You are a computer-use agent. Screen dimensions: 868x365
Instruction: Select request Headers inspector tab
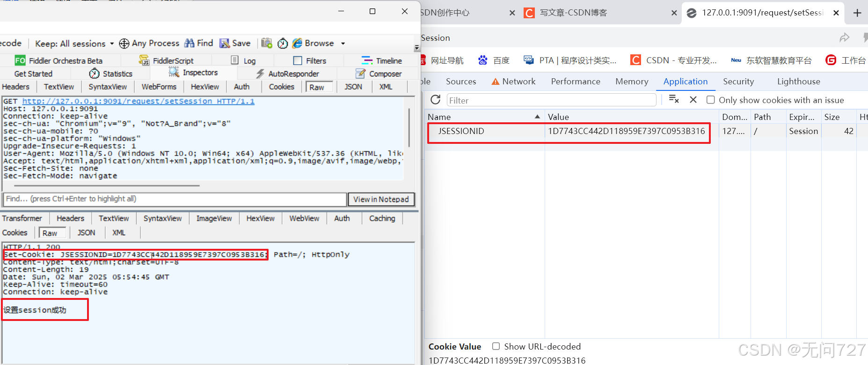click(x=15, y=87)
